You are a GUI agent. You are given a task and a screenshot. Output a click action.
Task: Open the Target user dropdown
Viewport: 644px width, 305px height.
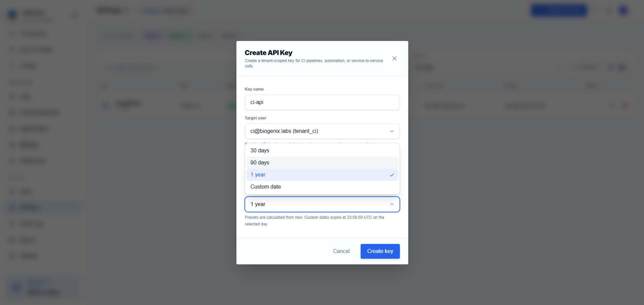point(322,131)
